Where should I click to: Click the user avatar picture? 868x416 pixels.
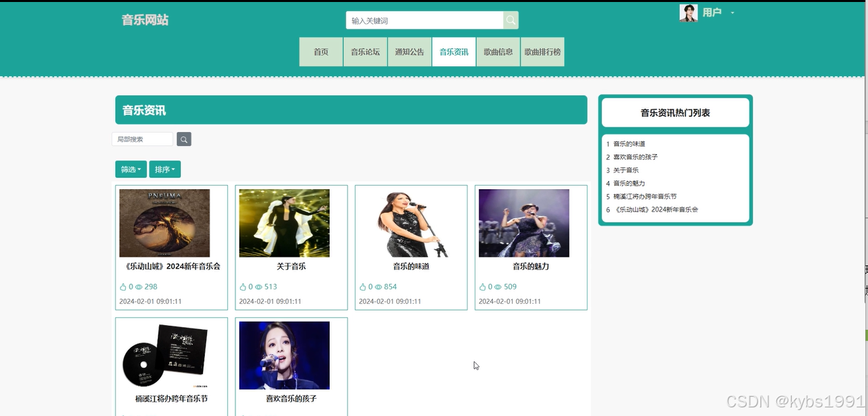[688, 13]
